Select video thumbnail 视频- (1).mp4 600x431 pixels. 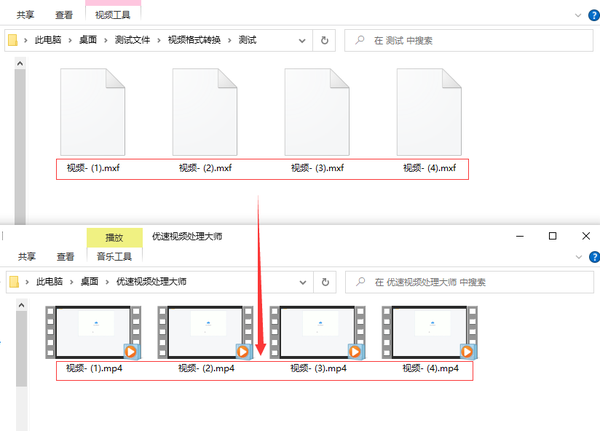(93, 332)
